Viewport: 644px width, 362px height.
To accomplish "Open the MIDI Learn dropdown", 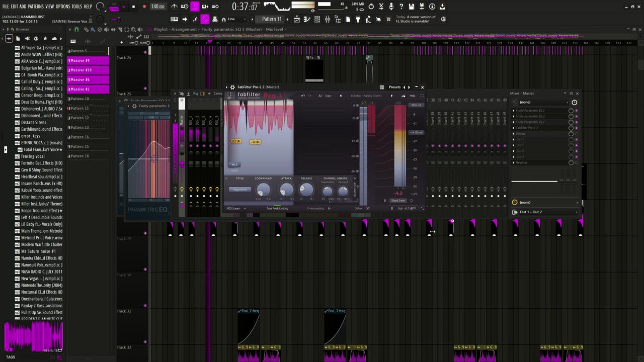I will (236, 208).
